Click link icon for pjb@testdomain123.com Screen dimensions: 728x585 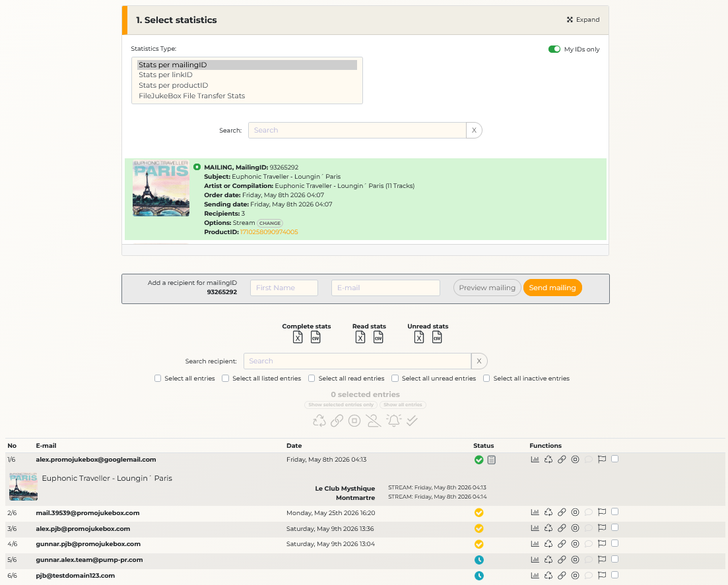562,575
